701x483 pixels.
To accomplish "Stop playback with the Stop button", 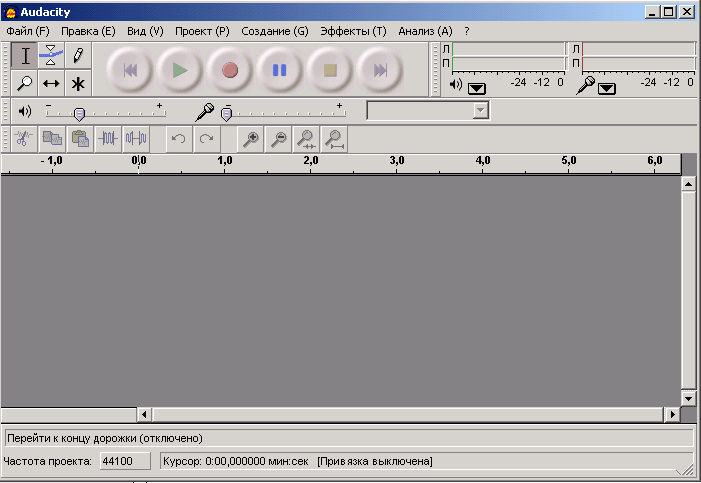I will point(330,70).
